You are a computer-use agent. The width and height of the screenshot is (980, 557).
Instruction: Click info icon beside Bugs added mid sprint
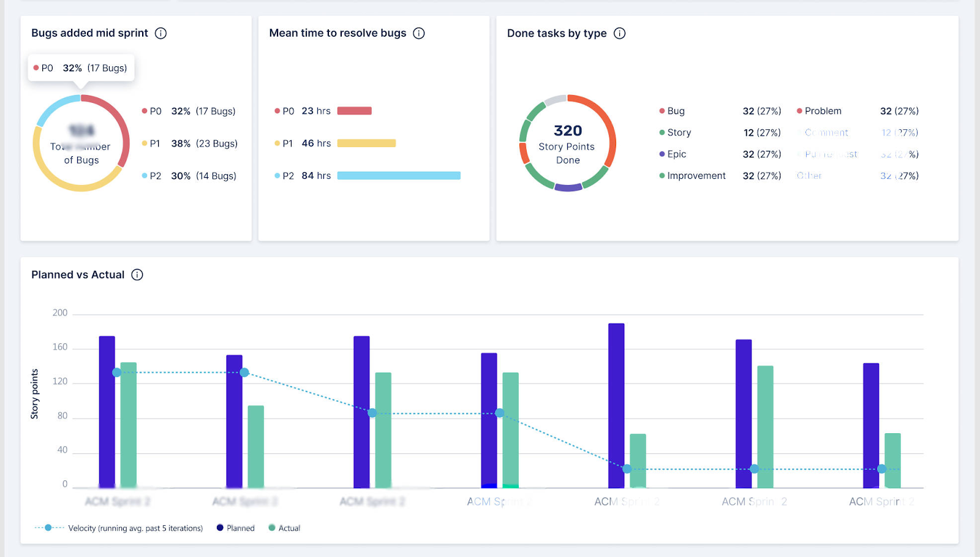click(x=160, y=33)
